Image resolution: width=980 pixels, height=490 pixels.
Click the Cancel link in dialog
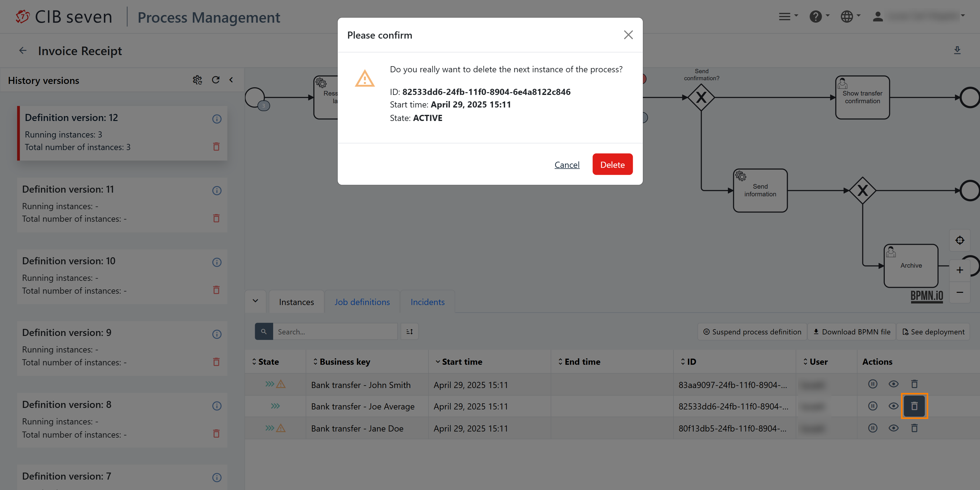tap(567, 165)
